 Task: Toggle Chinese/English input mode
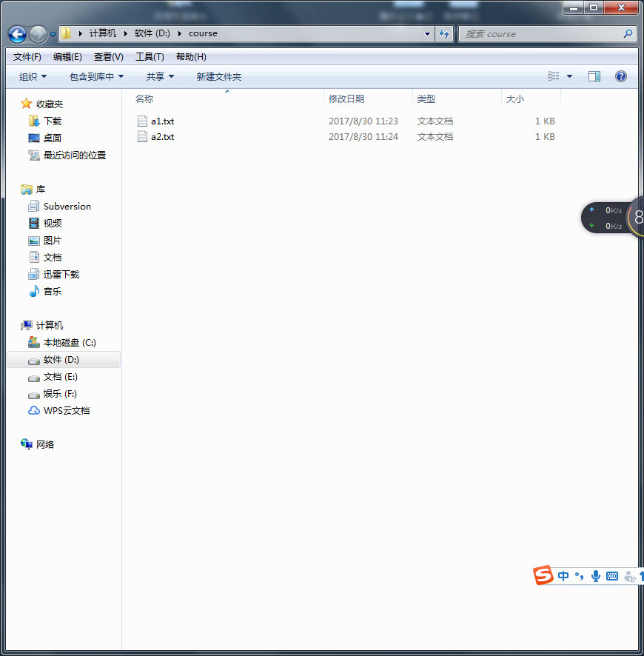pos(563,575)
